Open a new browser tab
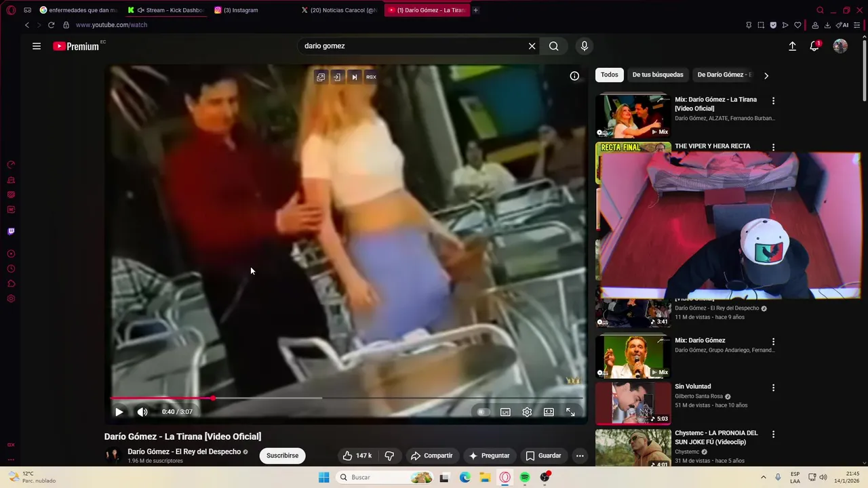 (x=475, y=10)
